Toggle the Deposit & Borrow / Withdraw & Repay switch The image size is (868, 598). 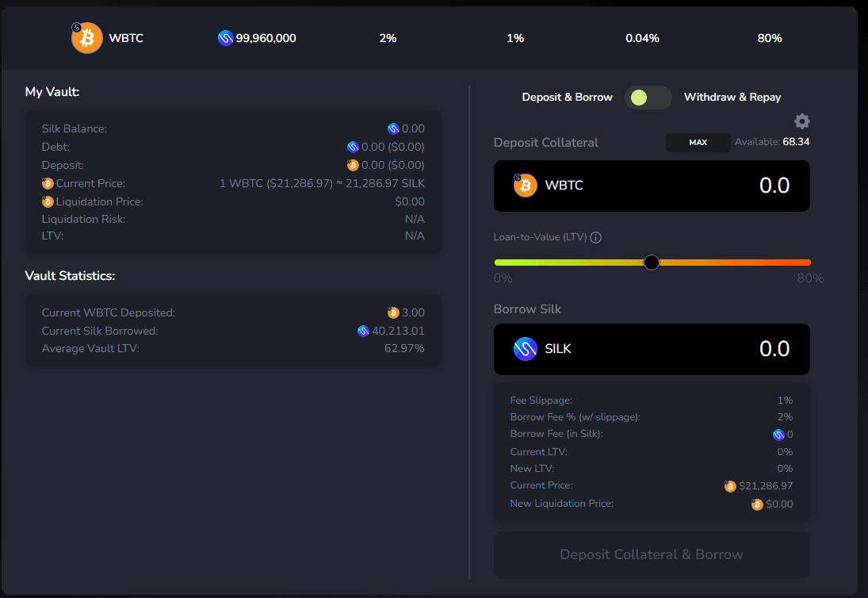click(648, 98)
